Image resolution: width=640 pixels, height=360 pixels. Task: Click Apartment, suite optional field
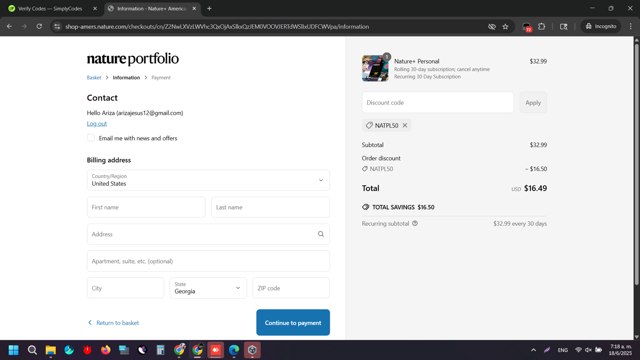coord(208,261)
